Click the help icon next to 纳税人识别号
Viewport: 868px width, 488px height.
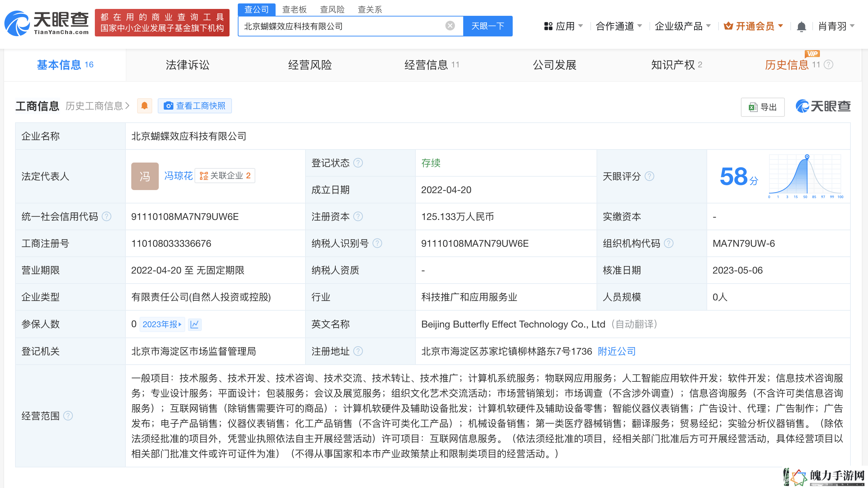pyautogui.click(x=377, y=243)
